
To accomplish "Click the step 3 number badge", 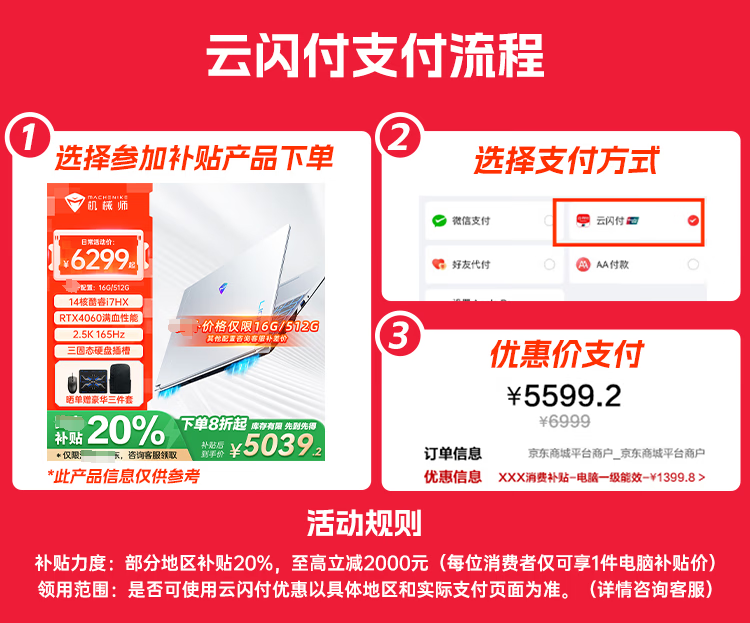I will [x=398, y=336].
